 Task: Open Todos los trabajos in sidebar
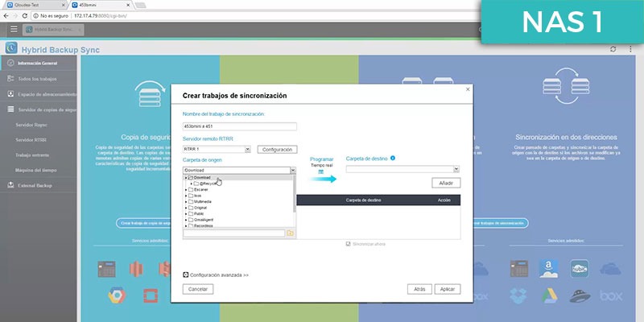[x=37, y=78]
